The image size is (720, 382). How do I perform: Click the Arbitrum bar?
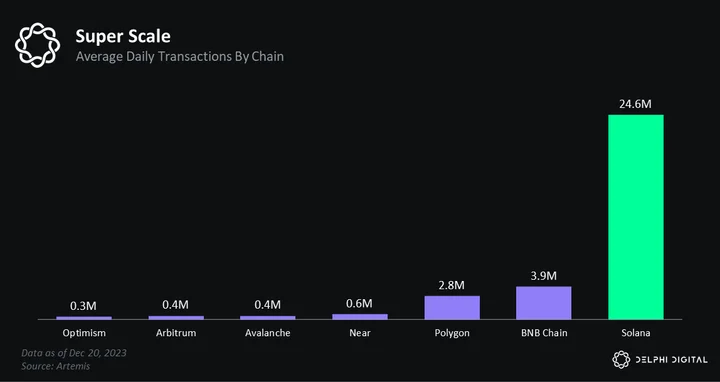point(176,317)
